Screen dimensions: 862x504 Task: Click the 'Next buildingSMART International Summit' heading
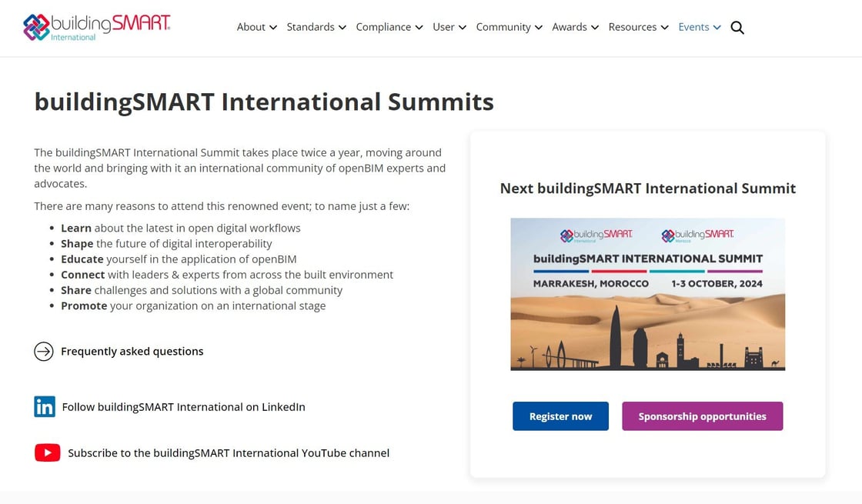tap(647, 189)
